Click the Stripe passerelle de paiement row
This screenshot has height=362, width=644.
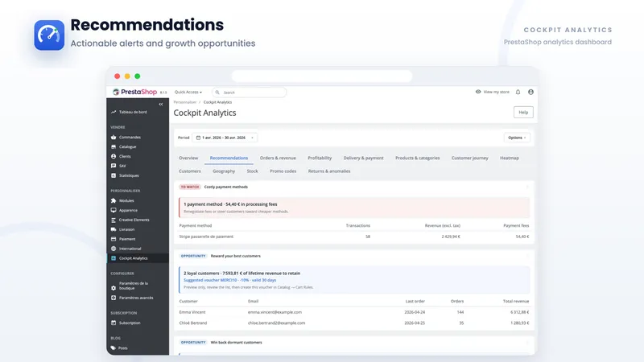pyautogui.click(x=354, y=237)
